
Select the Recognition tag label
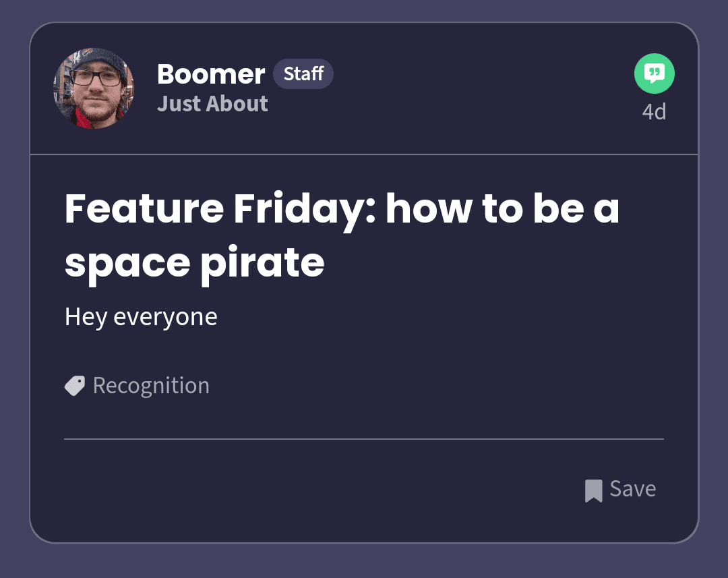pyautogui.click(x=152, y=386)
